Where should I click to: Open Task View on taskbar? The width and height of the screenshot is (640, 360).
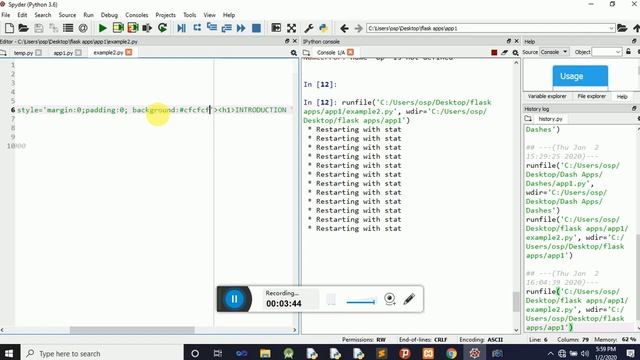pos(218,353)
